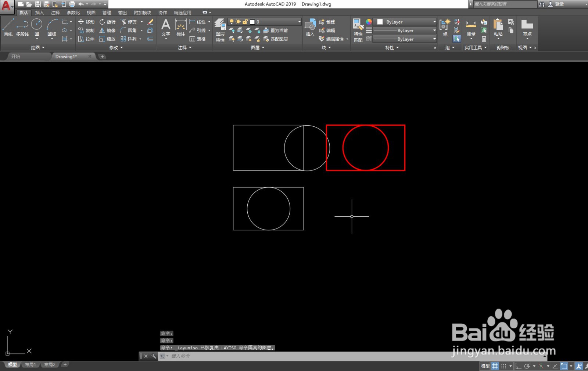Image resolution: width=588 pixels, height=371 pixels.
Task: Click the 特性匹配 (Match Properties) icon
Action: click(358, 30)
